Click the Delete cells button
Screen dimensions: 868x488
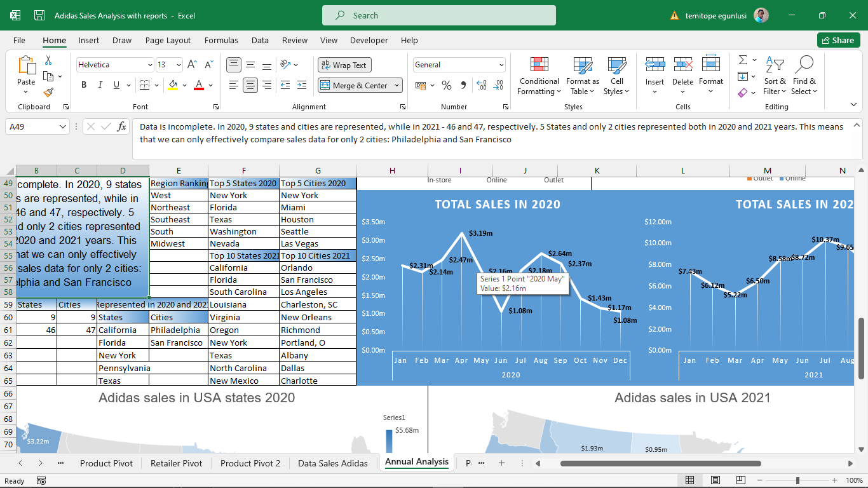(682, 76)
